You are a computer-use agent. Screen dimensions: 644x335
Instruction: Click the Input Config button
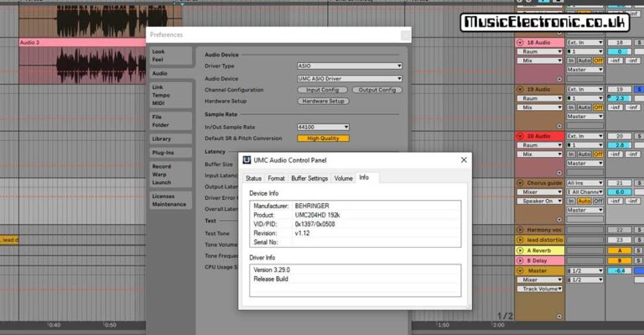322,90
